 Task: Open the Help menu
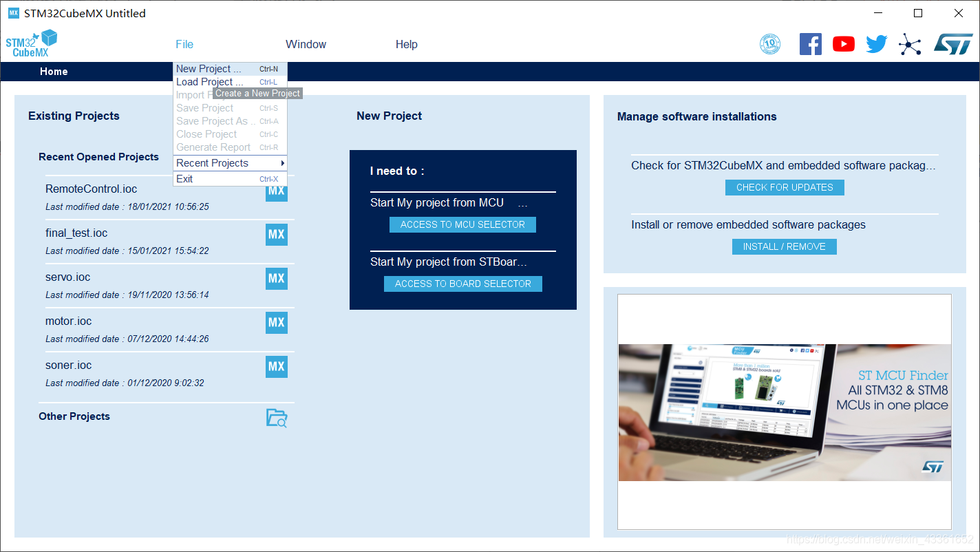[x=406, y=44]
